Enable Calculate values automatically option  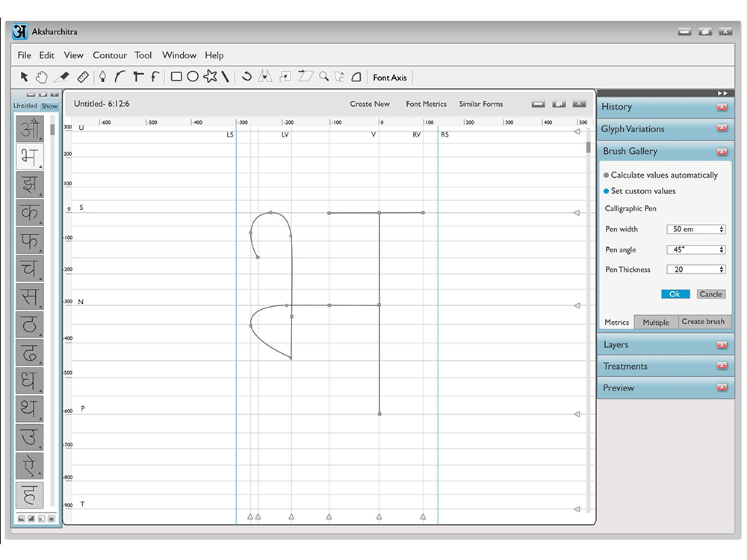pos(660,175)
